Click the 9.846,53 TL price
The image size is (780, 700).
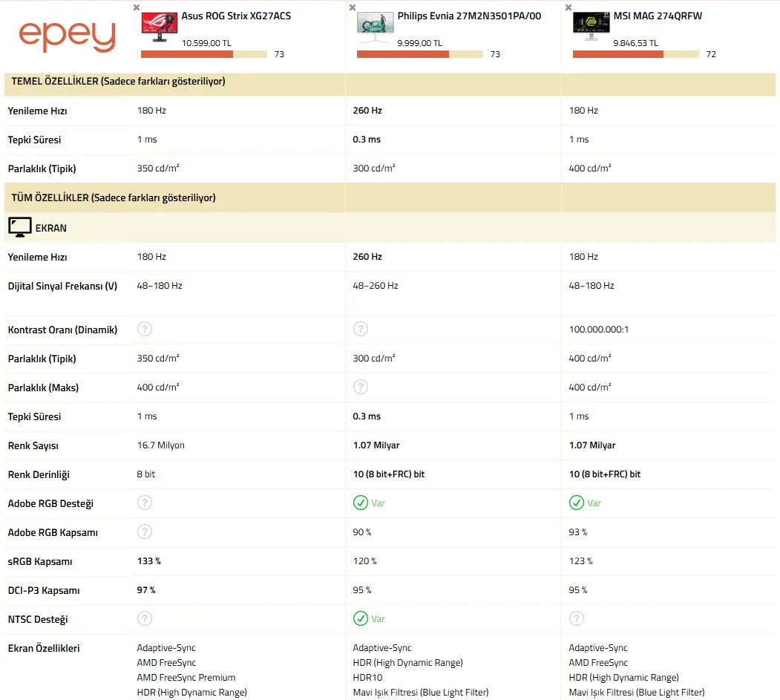635,43
